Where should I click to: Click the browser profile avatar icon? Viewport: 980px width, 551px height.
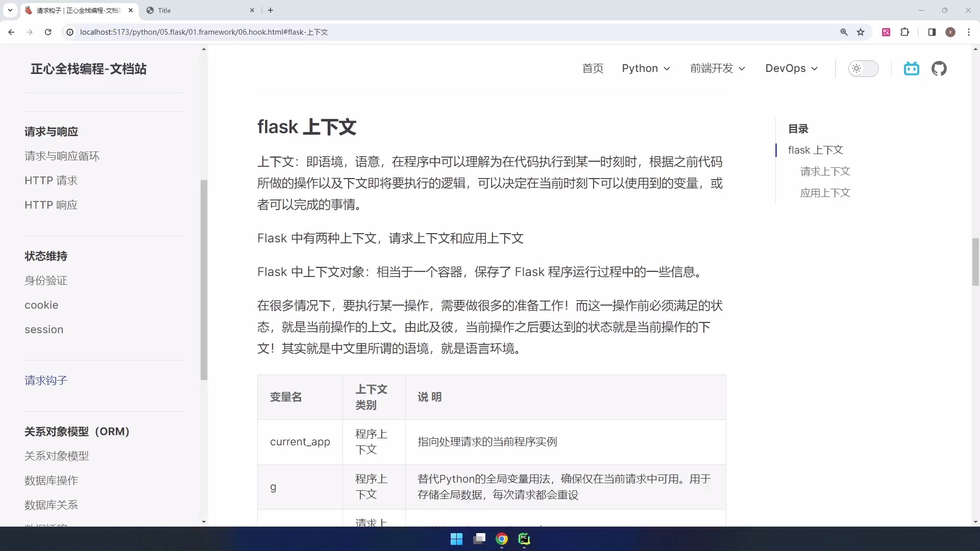coord(950,32)
